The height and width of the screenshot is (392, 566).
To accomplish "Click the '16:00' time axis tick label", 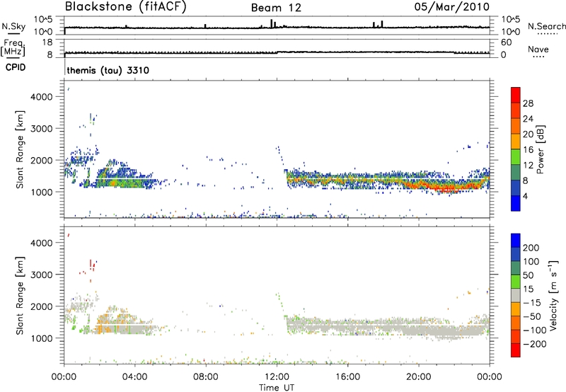I will 347,377.
